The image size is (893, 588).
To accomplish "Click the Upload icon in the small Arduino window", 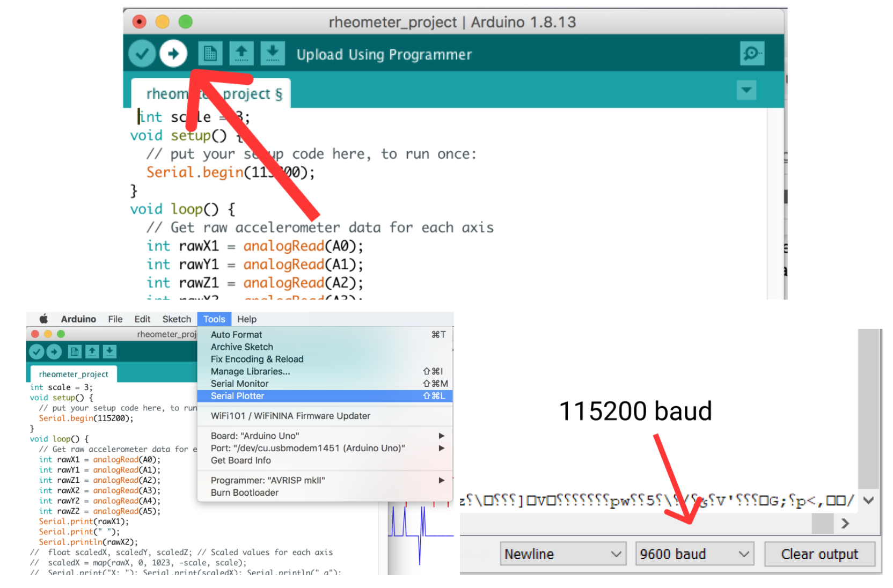I will [x=54, y=352].
